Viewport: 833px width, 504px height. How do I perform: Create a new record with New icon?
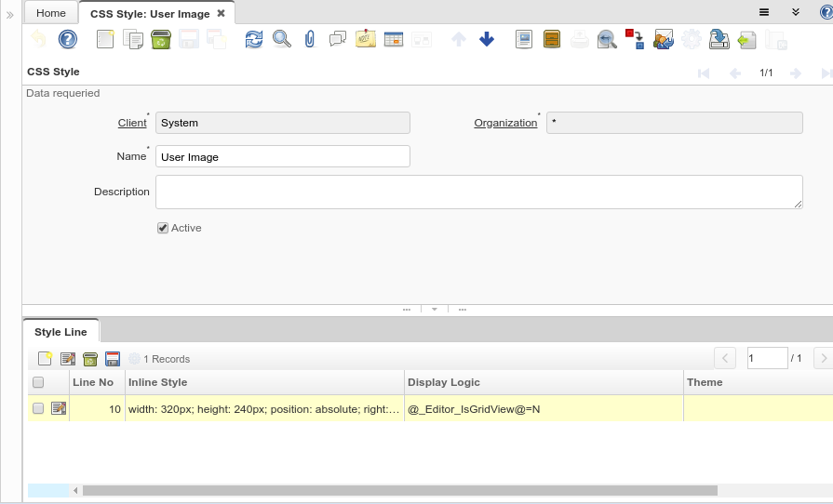pyautogui.click(x=105, y=39)
